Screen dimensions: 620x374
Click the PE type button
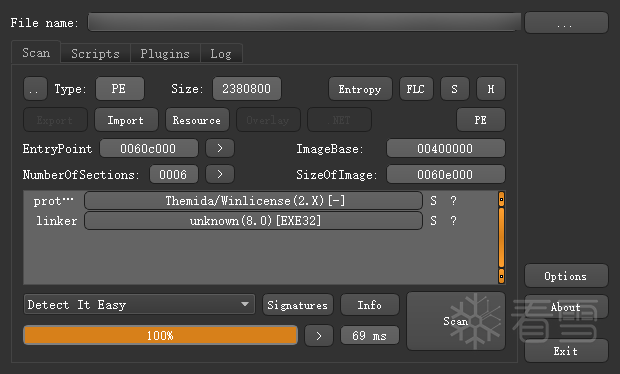tap(120, 89)
